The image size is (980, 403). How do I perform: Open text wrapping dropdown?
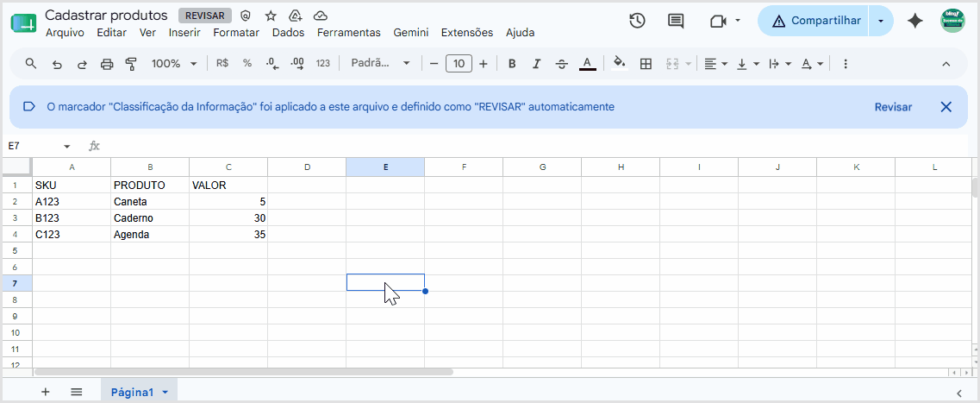(x=779, y=63)
